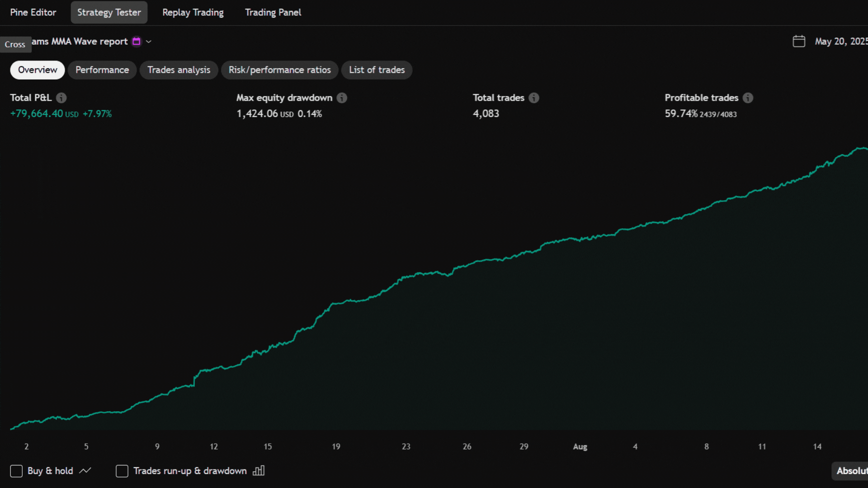Viewport: 868px width, 488px height.
Task: Click info icon next to Total trades
Action: pos(534,98)
